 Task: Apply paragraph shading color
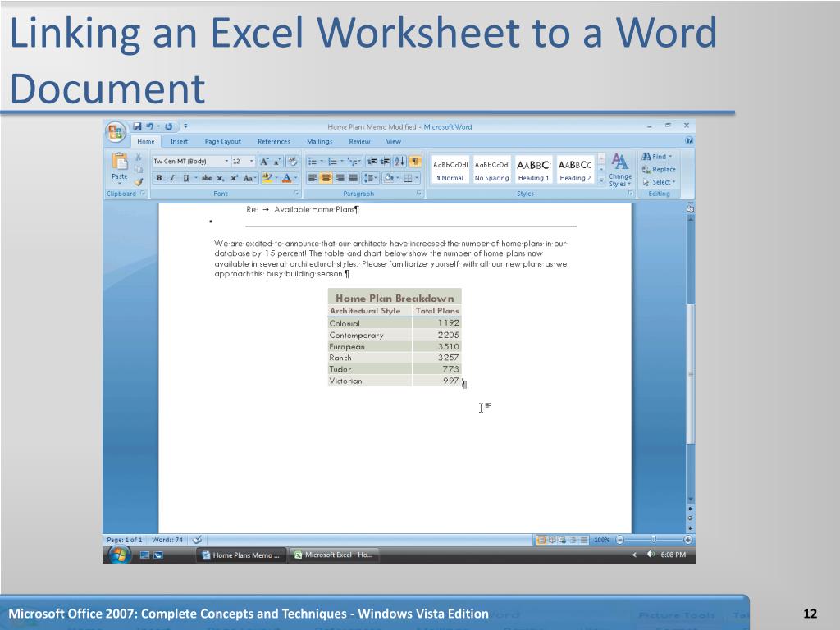388,178
